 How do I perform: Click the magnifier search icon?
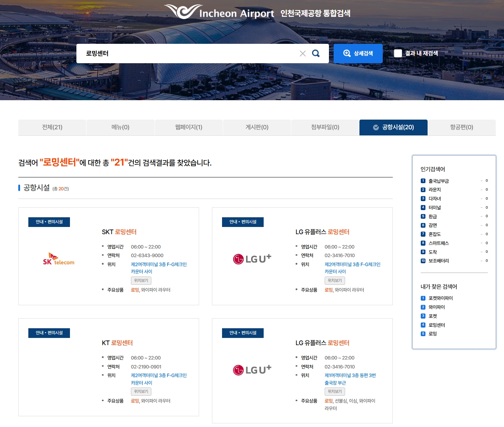coord(316,53)
